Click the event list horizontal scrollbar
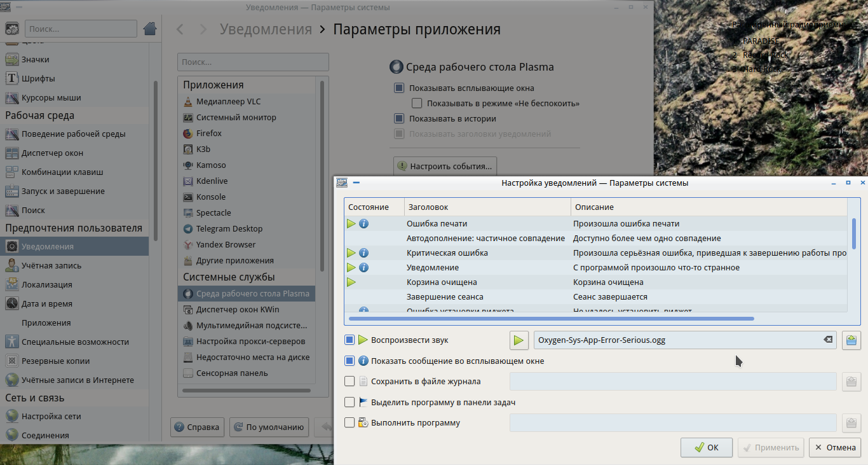This screenshot has width=868, height=465. (x=550, y=318)
